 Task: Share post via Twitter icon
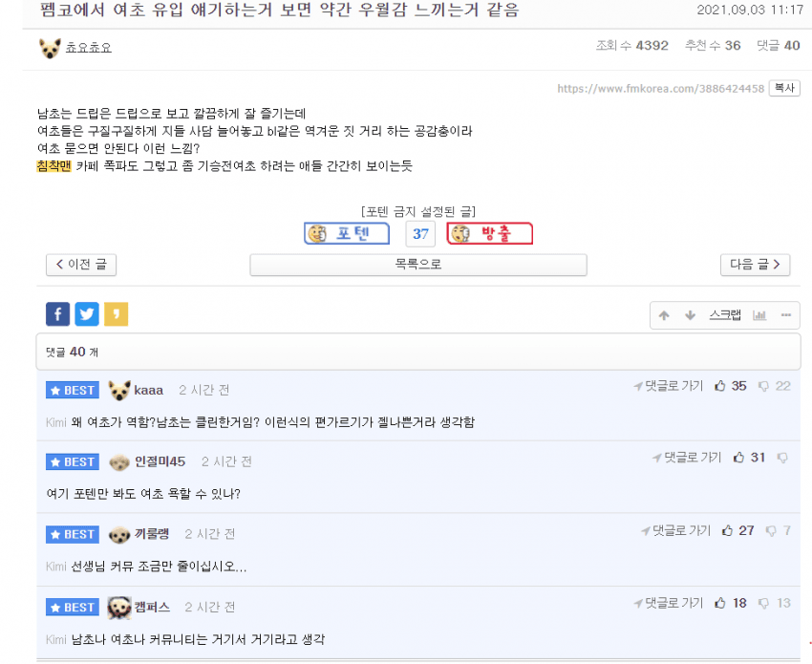[x=87, y=314]
